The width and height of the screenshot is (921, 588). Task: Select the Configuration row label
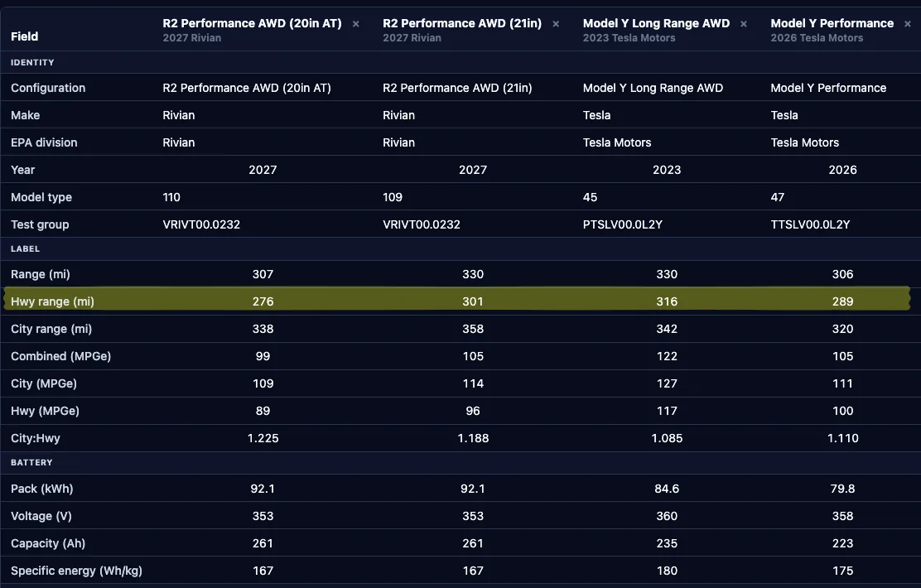coord(48,88)
